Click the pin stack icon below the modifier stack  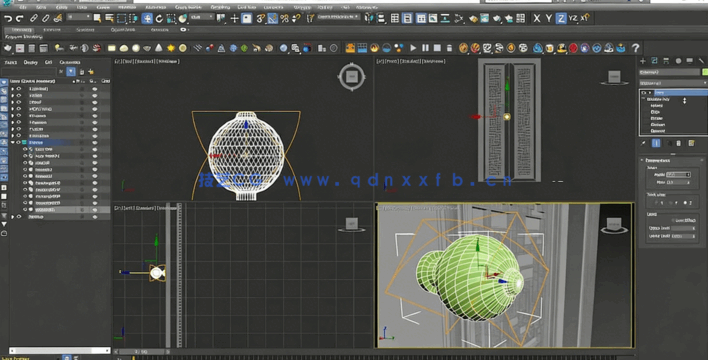tap(644, 143)
